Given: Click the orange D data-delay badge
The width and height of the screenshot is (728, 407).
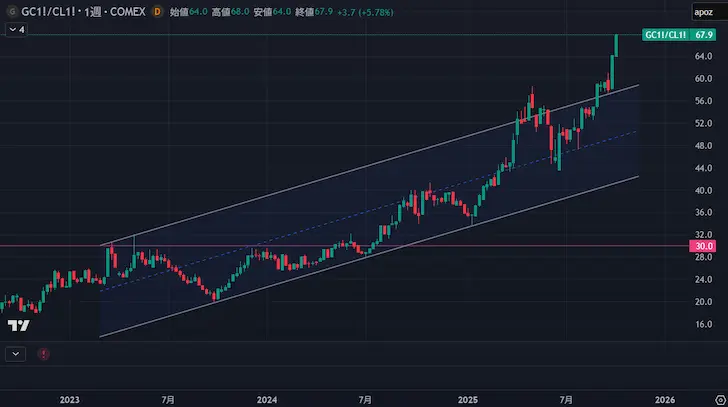Looking at the screenshot, I should click(x=157, y=12).
